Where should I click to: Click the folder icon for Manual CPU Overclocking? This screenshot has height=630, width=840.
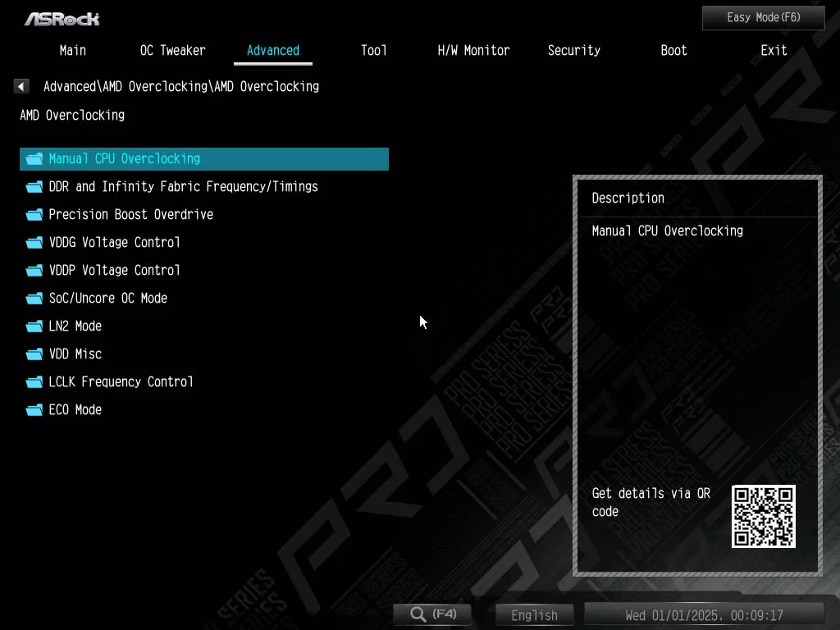click(x=34, y=159)
